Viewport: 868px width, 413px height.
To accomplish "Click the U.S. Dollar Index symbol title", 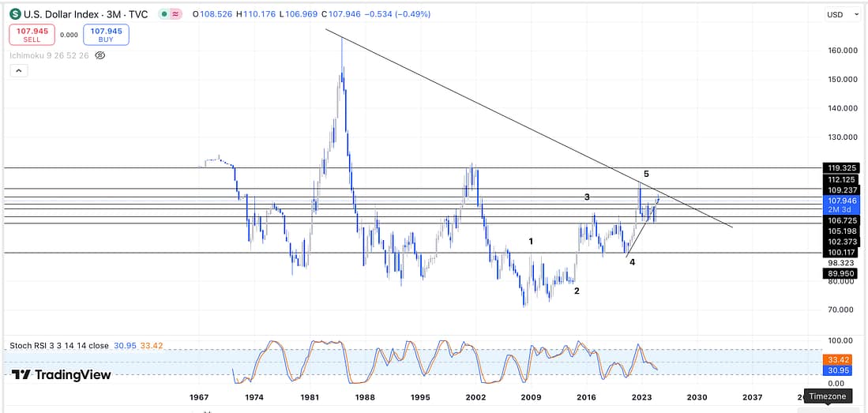I will (x=85, y=14).
